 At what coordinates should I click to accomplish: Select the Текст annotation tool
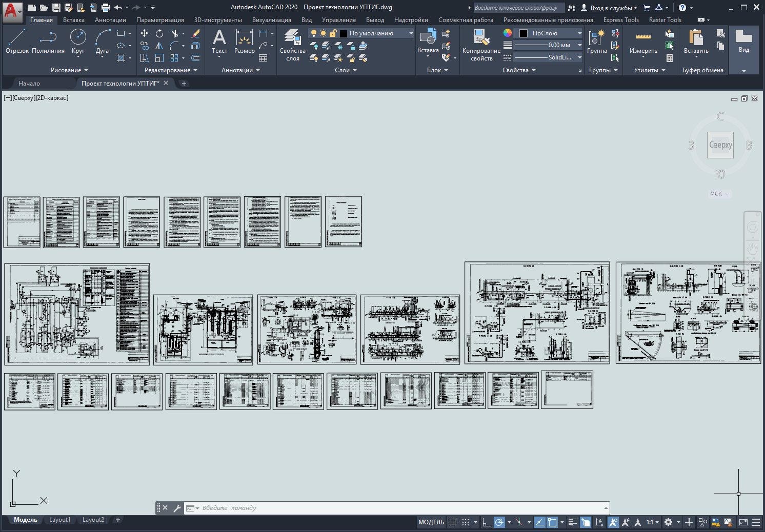[x=219, y=41]
